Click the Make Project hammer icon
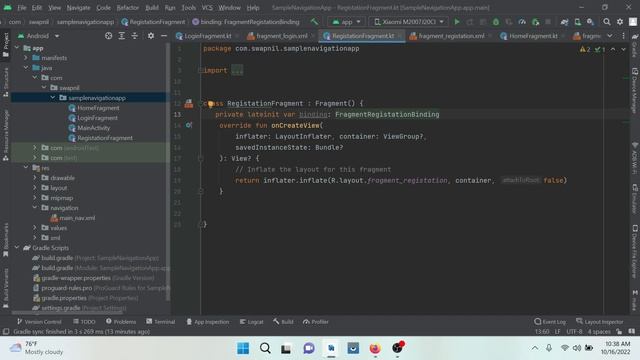Screen dimensions: 640x360 click(314, 22)
